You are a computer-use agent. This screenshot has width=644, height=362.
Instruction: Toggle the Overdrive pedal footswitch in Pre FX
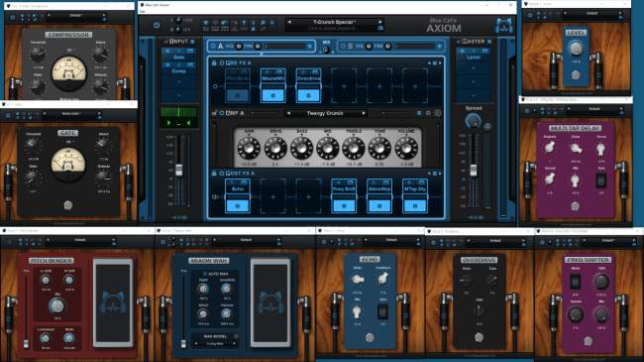tap(308, 95)
